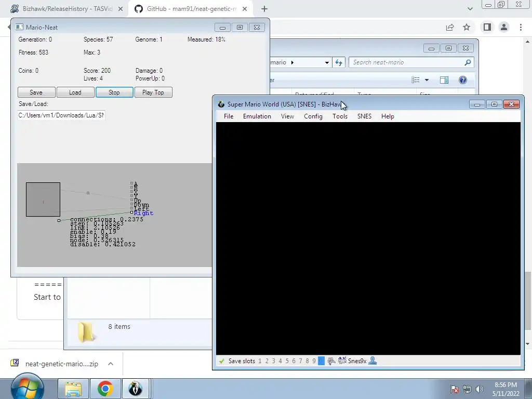Open Chrome from the taskbar

pyautogui.click(x=105, y=389)
